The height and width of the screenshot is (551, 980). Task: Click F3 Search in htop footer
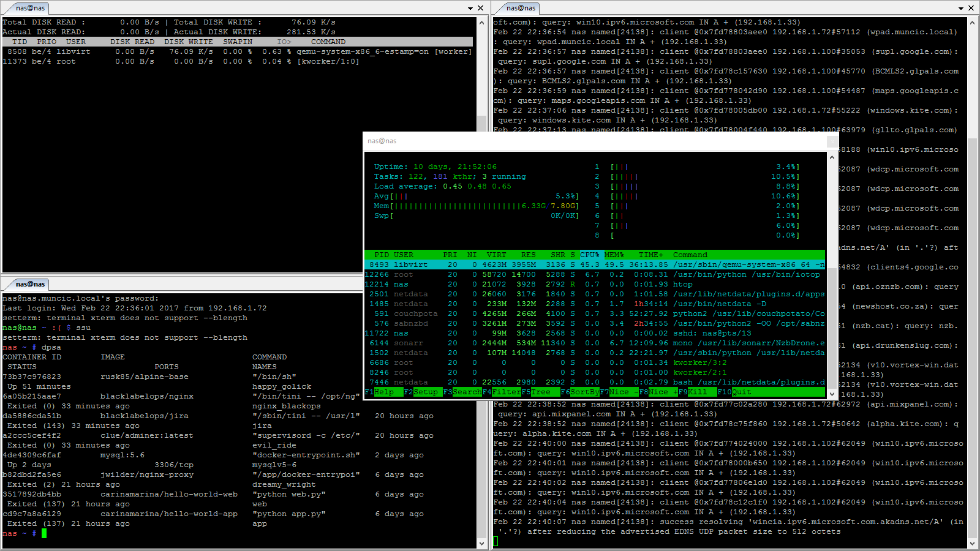tap(462, 392)
